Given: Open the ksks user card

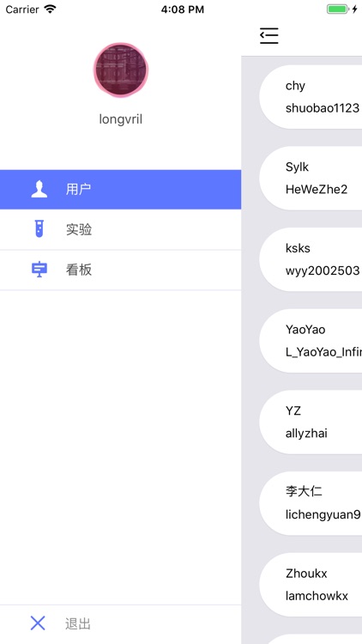Looking at the screenshot, I should [311, 259].
